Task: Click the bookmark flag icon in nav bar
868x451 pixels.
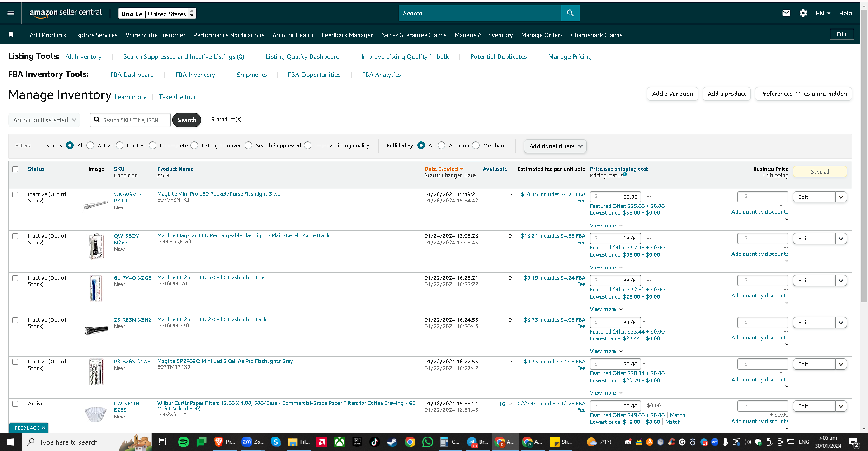Action: point(11,34)
